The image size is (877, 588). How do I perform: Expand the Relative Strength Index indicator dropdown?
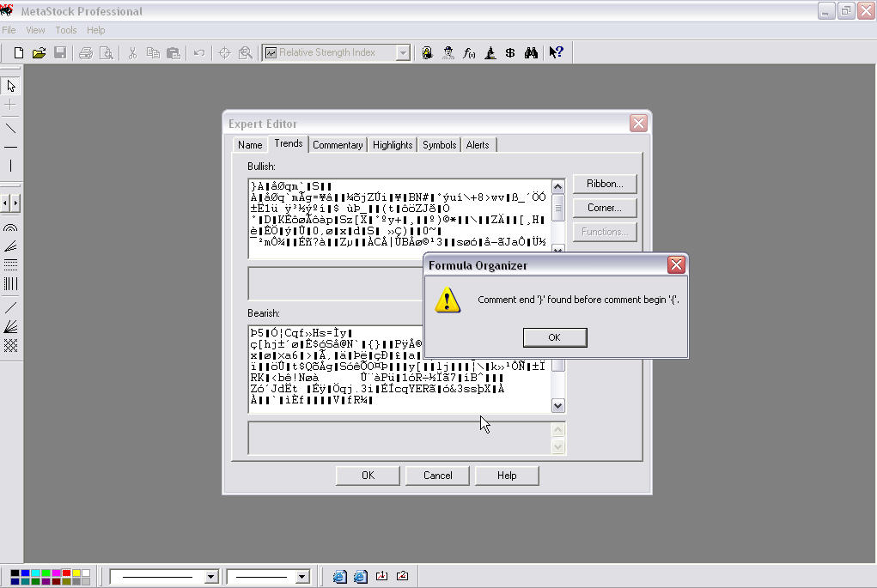[x=403, y=52]
